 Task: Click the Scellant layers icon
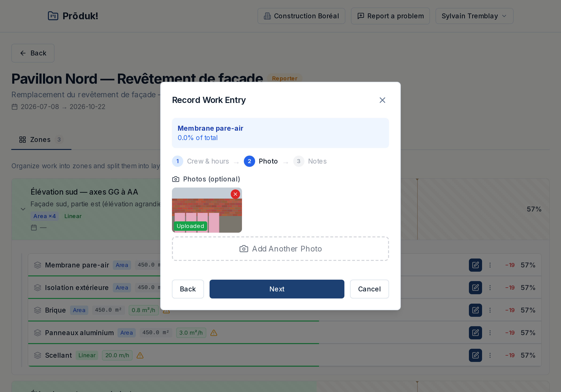[37, 355]
